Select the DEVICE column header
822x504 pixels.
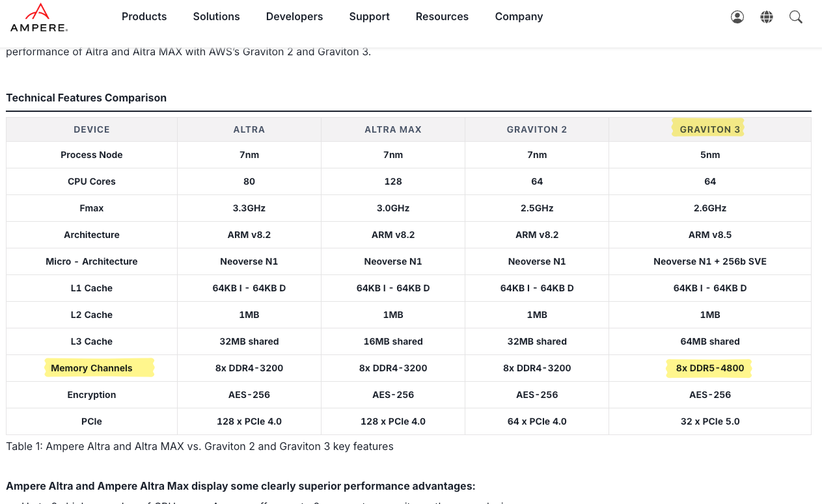pos(92,129)
